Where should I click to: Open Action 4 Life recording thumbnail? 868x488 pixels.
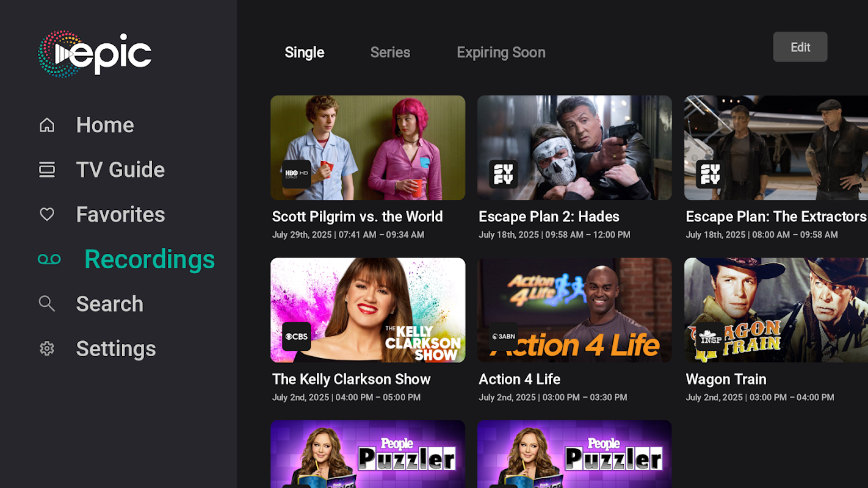[x=574, y=310]
